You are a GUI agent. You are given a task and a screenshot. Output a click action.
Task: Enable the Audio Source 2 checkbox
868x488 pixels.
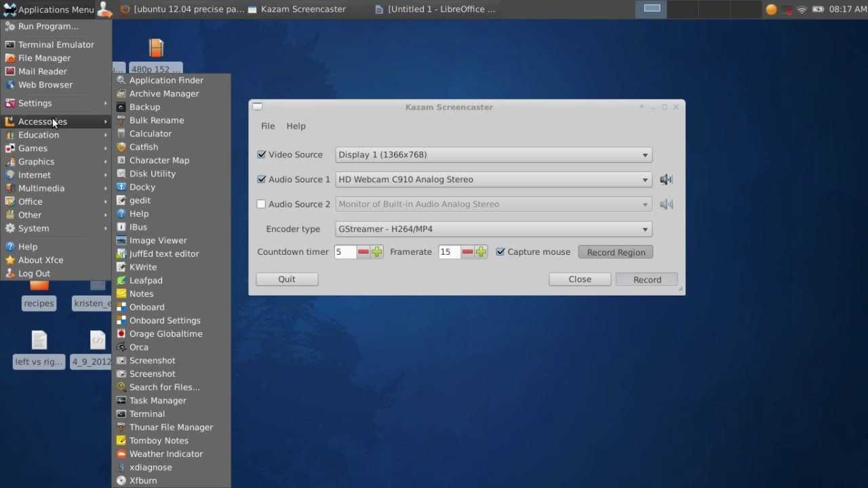[x=262, y=204]
